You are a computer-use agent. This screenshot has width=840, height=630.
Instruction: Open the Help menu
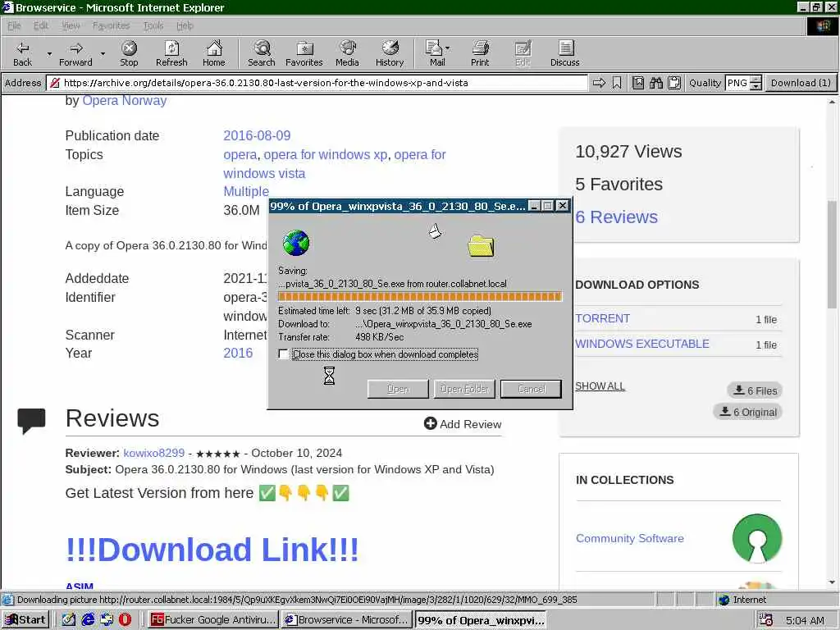click(185, 25)
